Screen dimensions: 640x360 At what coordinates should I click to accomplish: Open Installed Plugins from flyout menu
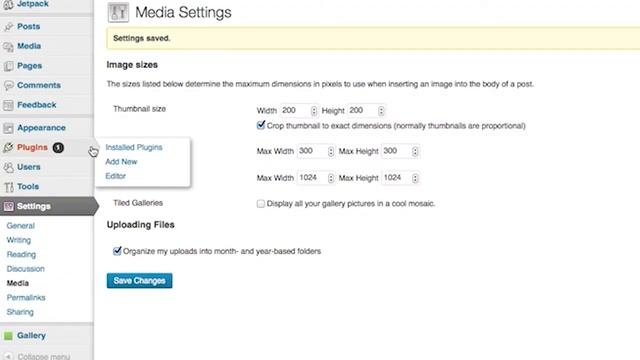click(134, 147)
